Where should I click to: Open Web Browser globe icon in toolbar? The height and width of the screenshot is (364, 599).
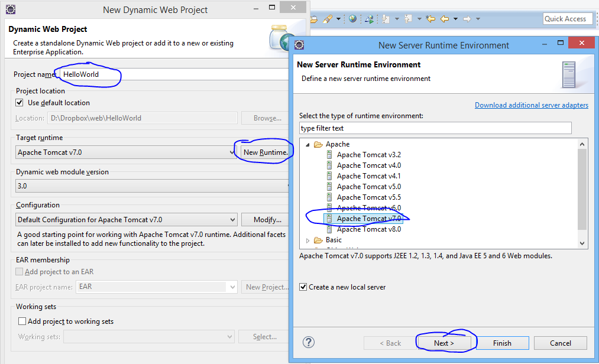point(353,19)
